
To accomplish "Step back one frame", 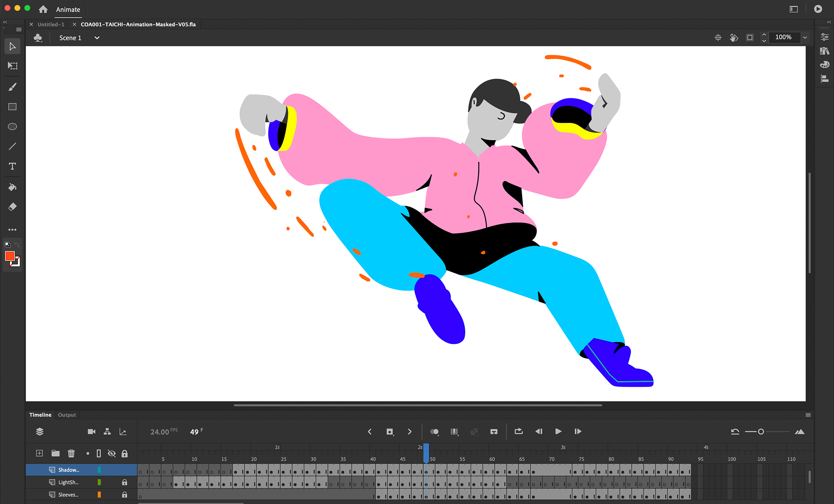I will click(539, 432).
